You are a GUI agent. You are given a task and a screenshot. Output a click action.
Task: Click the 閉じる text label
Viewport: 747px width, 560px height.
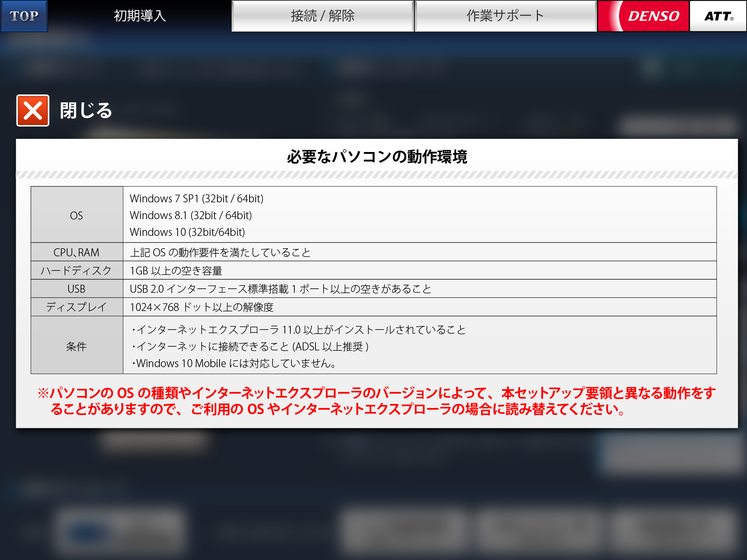tap(86, 110)
